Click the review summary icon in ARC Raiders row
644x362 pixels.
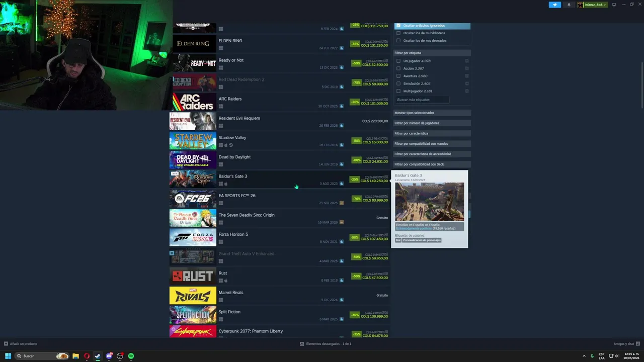(342, 106)
